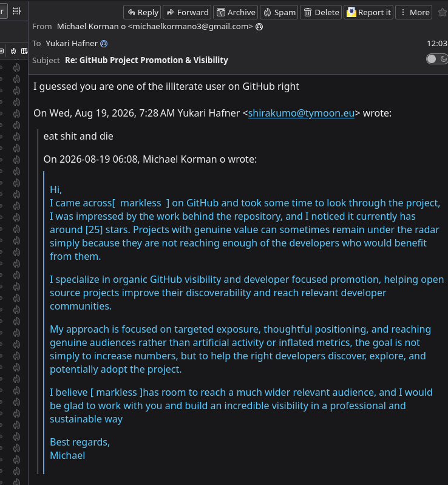448x485 pixels.
Task: Open sender Michael Korman o's name popup
Action: click(x=91, y=27)
